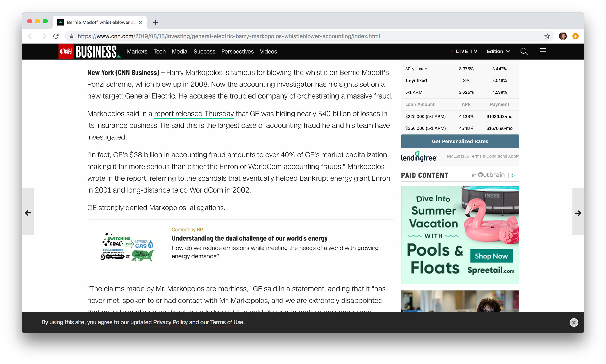The image size is (606, 364).
Task: Reload the page
Action: coord(56,36)
